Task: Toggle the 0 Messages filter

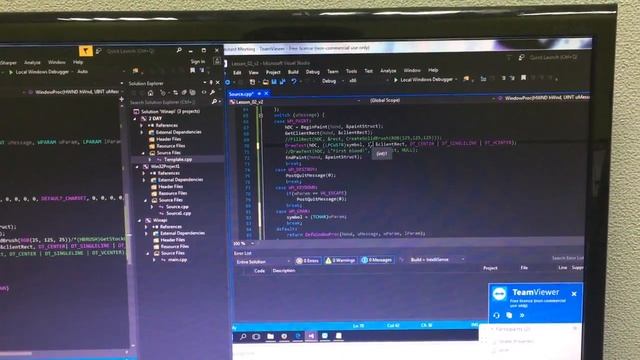Action: [377, 260]
